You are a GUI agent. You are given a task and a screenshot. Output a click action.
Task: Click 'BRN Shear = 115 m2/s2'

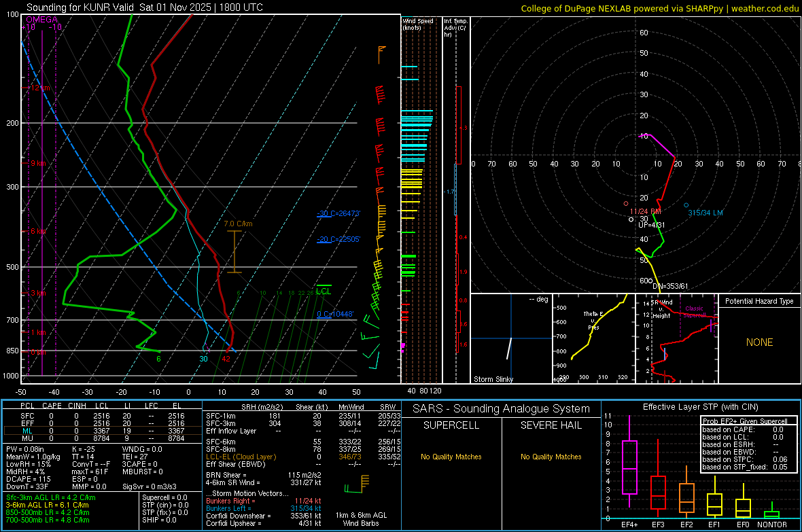click(264, 475)
